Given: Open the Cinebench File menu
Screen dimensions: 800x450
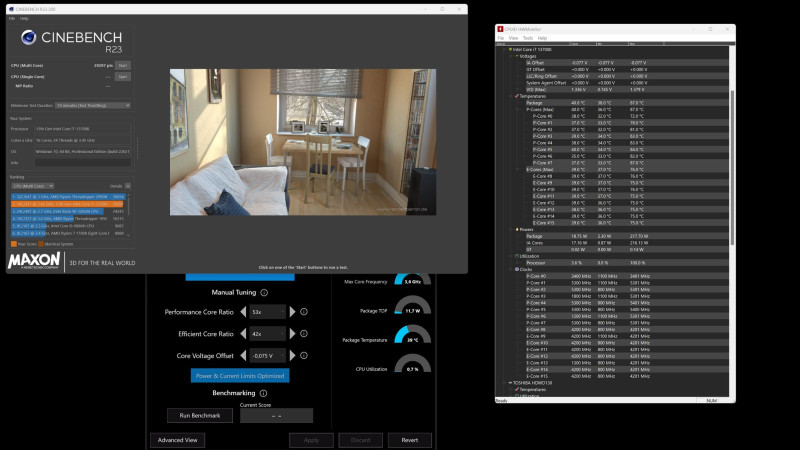Looking at the screenshot, I should pyautogui.click(x=12, y=18).
